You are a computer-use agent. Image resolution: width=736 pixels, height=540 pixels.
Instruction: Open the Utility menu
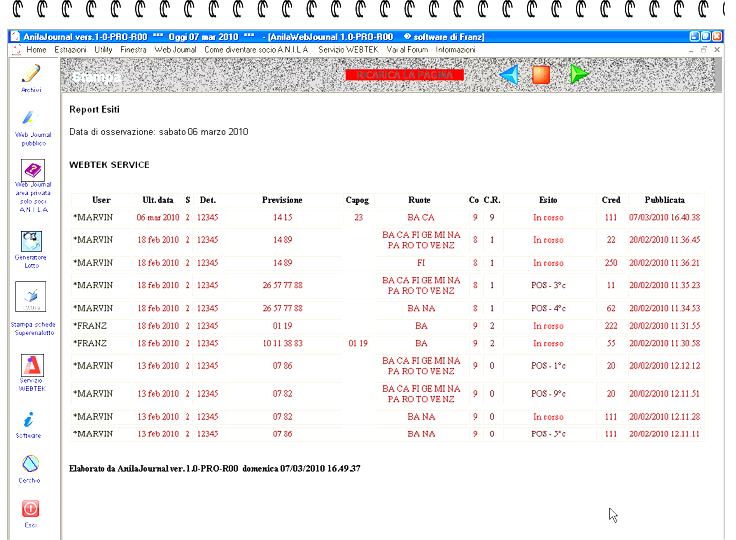point(104,49)
